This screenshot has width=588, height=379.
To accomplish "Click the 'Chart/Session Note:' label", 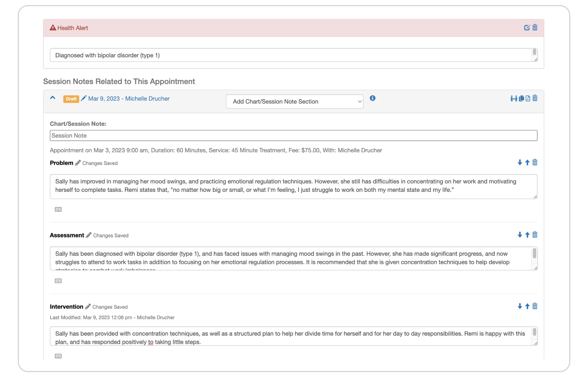I will coord(78,124).
